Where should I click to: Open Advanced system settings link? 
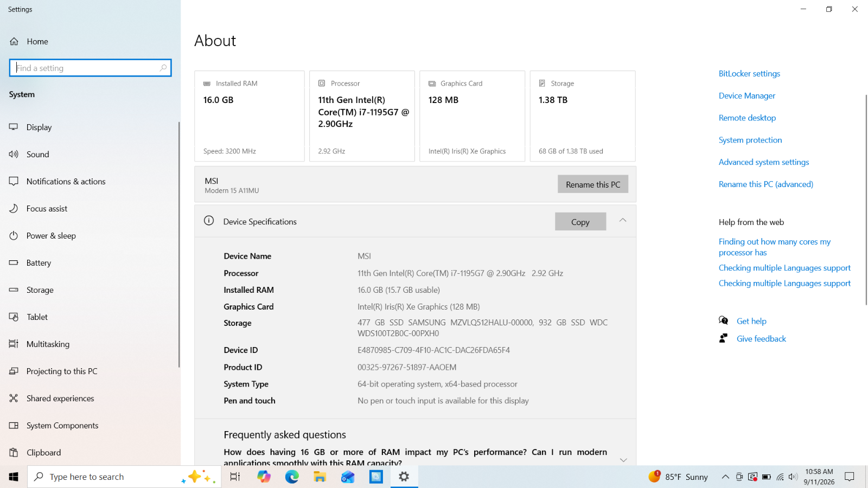pos(764,162)
